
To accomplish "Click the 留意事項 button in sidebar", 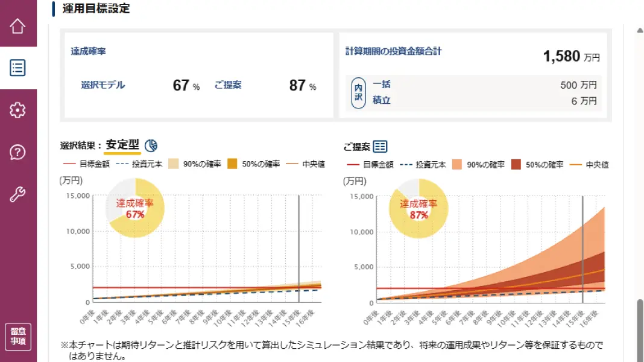I will pyautogui.click(x=18, y=337).
